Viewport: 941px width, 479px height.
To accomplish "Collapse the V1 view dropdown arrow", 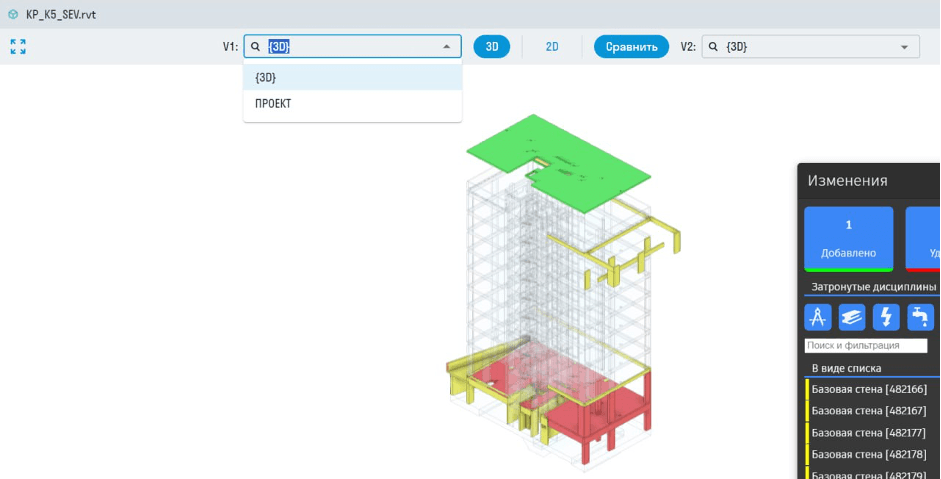I will point(446,47).
